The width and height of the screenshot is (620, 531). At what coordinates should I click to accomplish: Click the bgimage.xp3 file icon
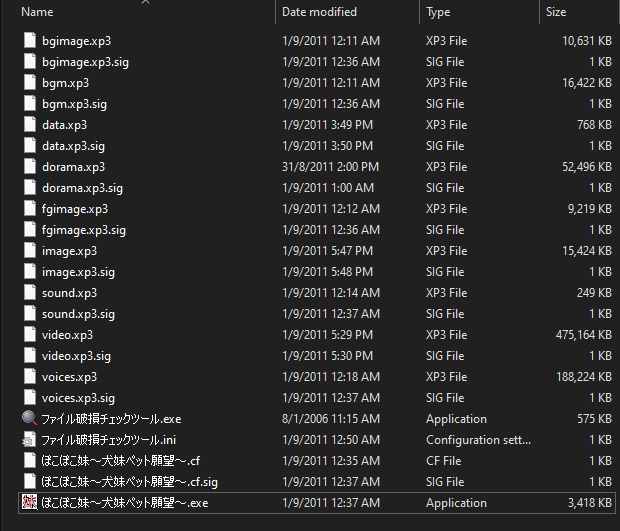pyautogui.click(x=29, y=41)
